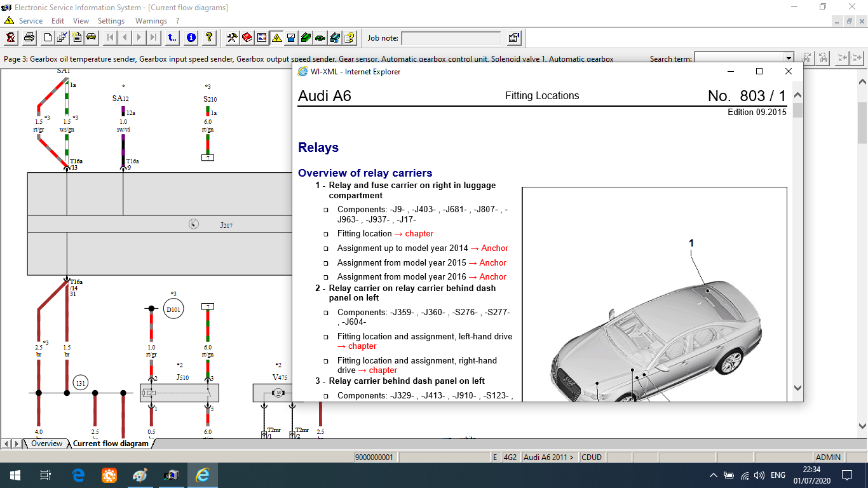
Task: Click the V475 motor component
Action: [x=277, y=393]
